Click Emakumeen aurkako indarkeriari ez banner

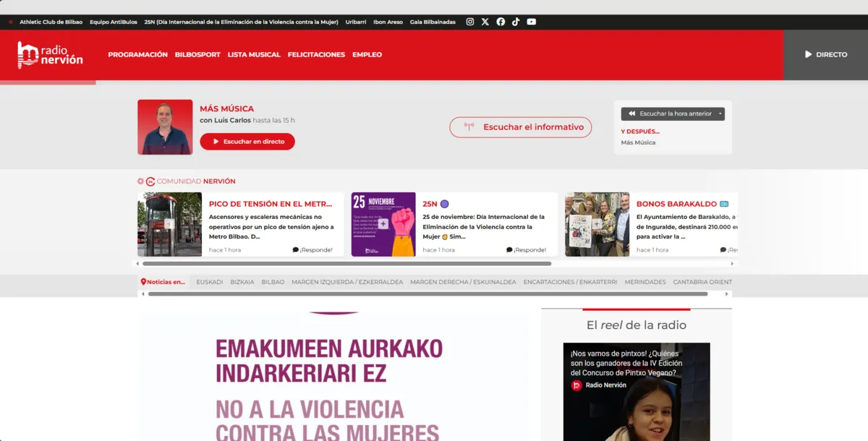(x=333, y=376)
